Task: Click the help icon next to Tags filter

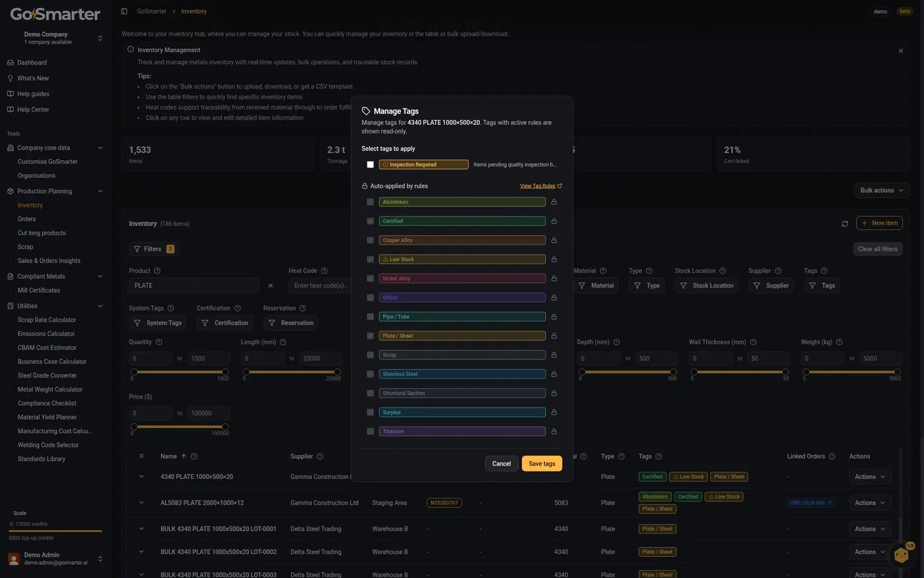Action: click(824, 271)
